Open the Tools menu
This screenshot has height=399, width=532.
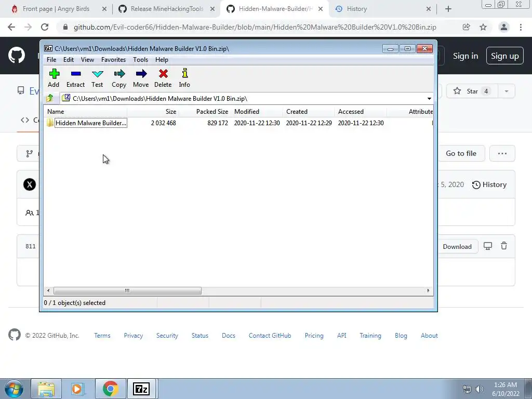(140, 60)
